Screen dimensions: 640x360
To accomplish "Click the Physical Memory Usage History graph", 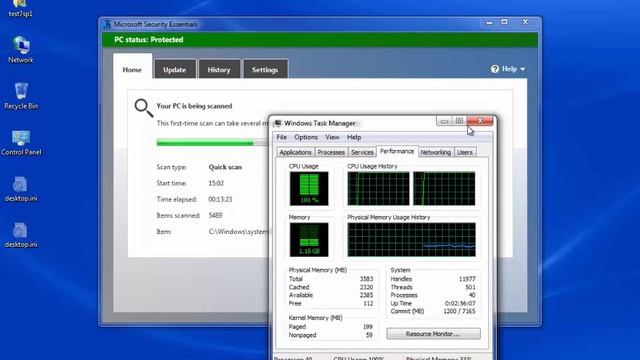I will tap(411, 240).
